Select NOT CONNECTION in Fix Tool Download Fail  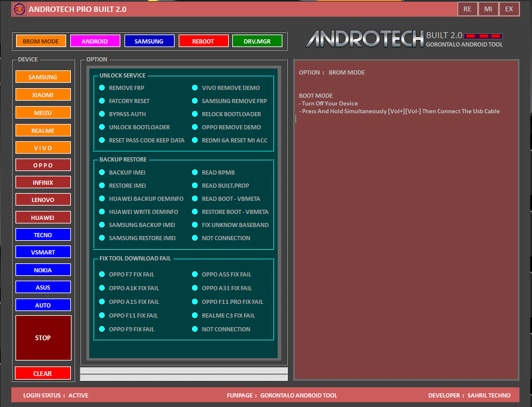(221, 329)
